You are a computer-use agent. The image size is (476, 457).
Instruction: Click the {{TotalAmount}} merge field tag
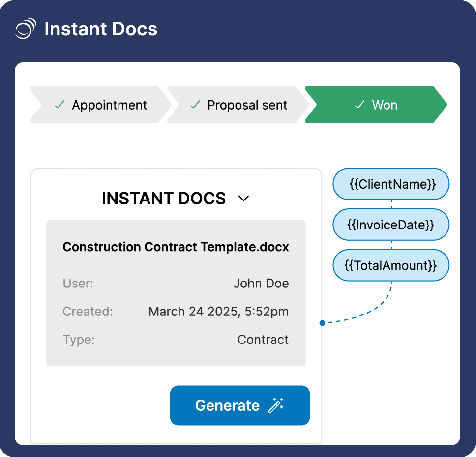(x=391, y=265)
